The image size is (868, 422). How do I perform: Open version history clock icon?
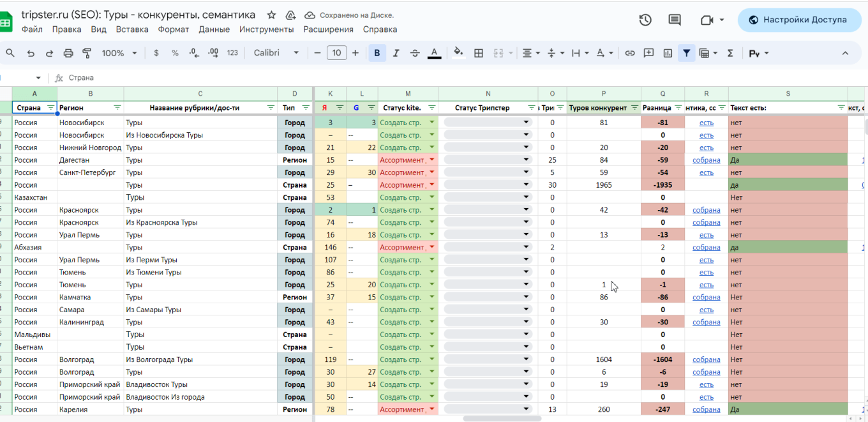point(645,20)
